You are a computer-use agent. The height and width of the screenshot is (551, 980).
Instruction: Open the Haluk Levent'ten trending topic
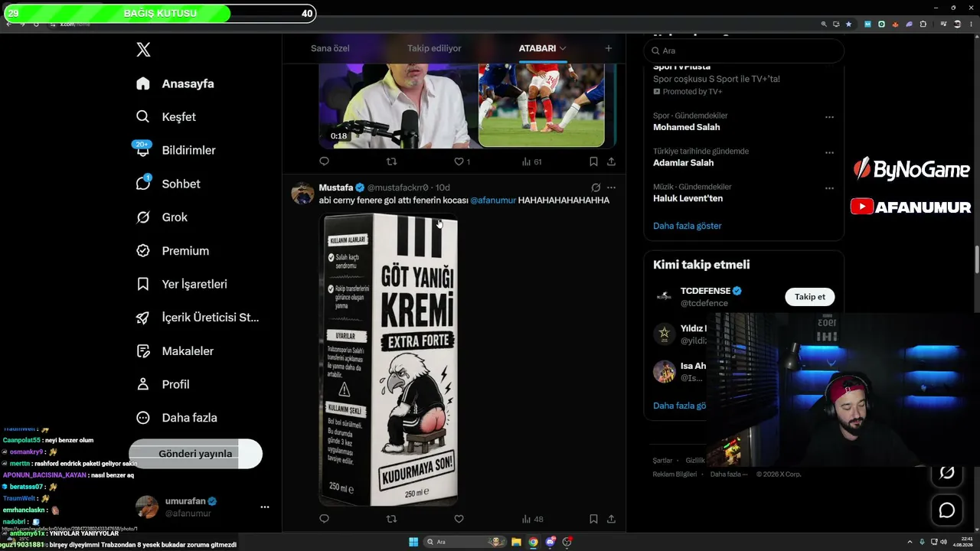coord(688,198)
